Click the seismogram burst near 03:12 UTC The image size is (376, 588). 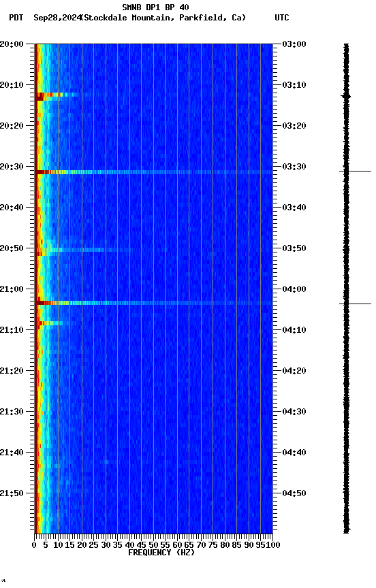point(346,97)
